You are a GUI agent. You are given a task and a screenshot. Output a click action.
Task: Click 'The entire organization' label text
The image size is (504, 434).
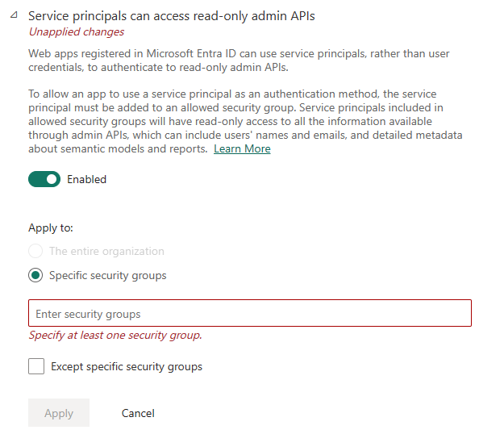pos(106,251)
